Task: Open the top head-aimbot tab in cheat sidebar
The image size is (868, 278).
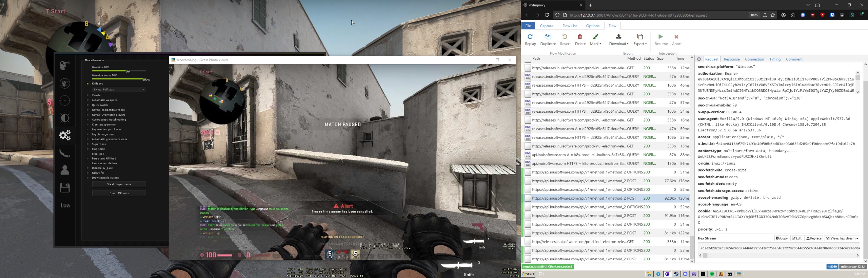Action: click(65, 65)
